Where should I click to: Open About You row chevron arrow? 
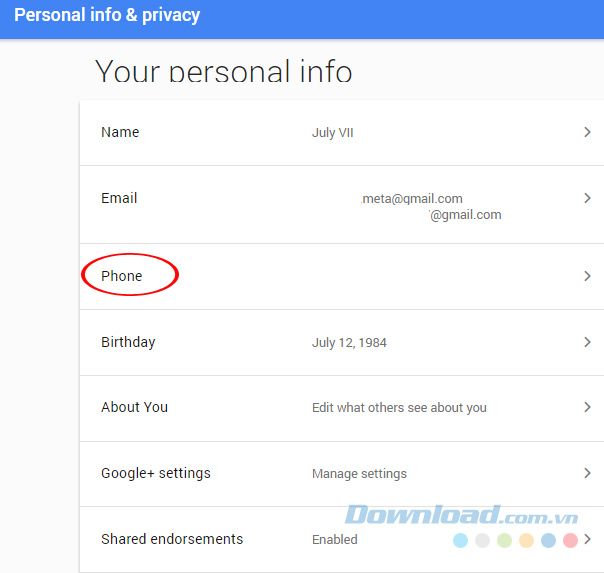click(587, 407)
